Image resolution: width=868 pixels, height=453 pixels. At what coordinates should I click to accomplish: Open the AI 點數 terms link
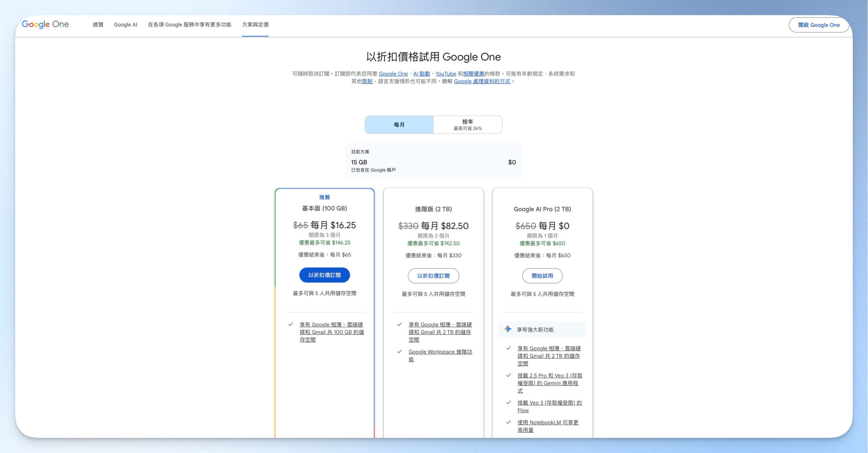[421, 74]
